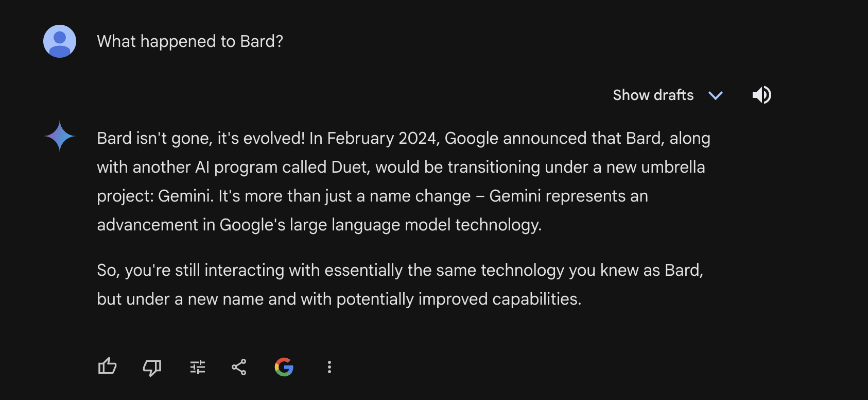868x400 pixels.
Task: Click the user profile avatar
Action: [x=59, y=41]
